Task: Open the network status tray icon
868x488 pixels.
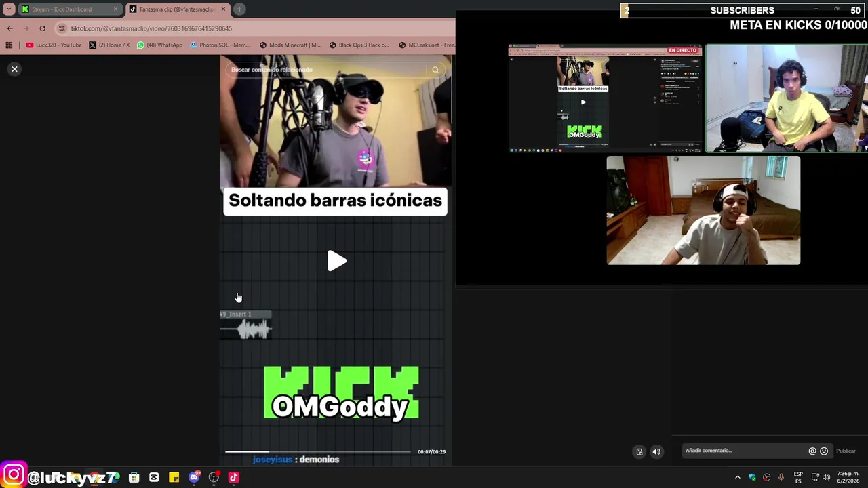Action: click(x=815, y=477)
